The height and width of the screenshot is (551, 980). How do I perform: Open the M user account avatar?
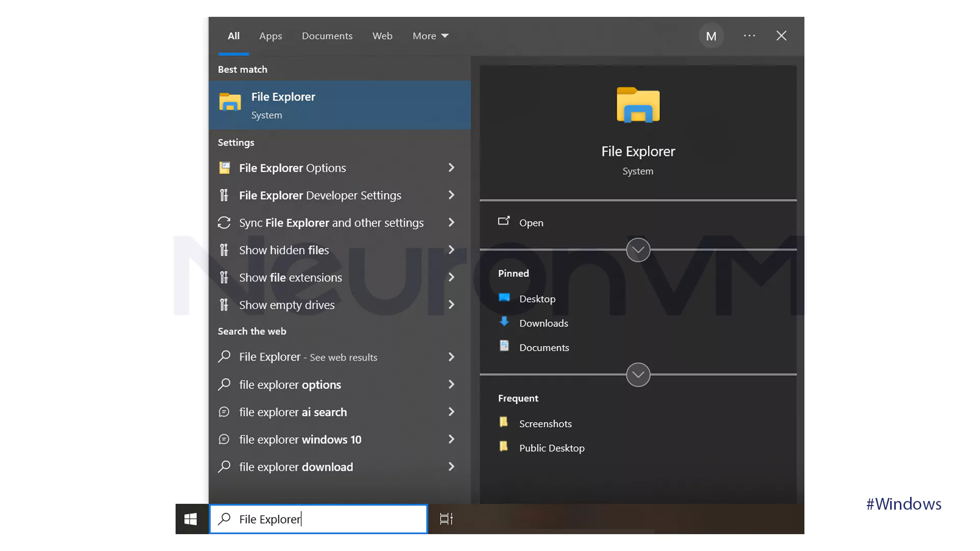point(711,36)
